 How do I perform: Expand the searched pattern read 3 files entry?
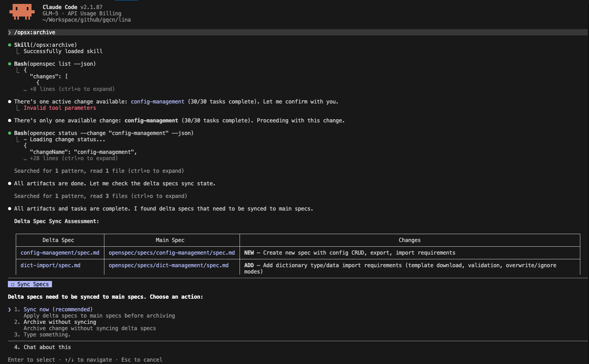click(x=100, y=196)
